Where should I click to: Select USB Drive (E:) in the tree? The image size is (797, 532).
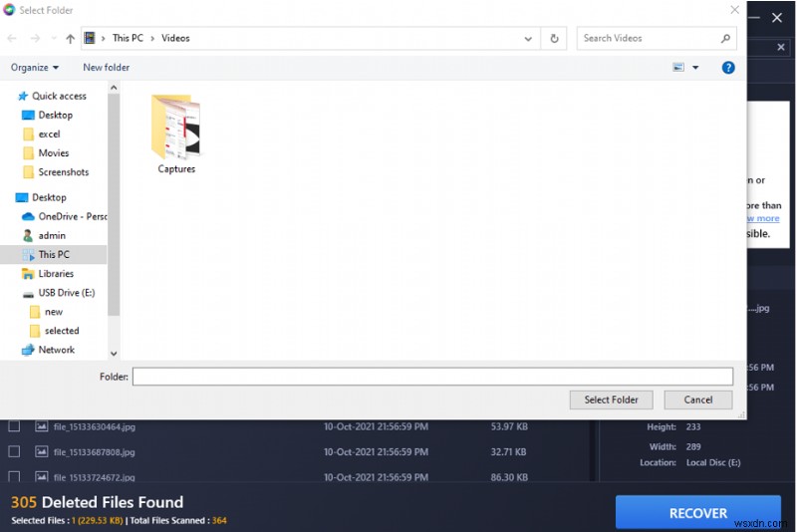click(x=66, y=293)
